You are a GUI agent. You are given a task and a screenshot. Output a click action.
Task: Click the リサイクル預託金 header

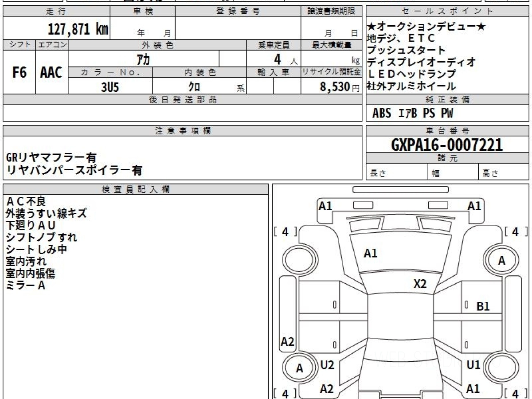[x=332, y=72]
